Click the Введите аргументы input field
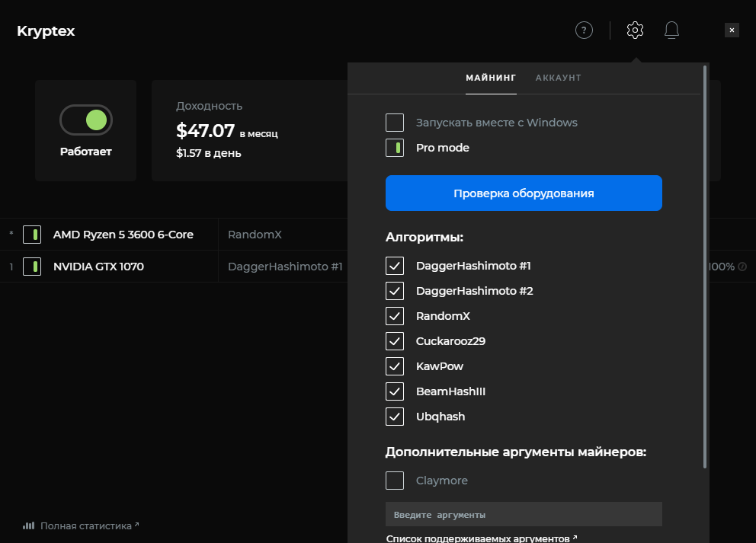This screenshot has width=756, height=543. click(524, 515)
